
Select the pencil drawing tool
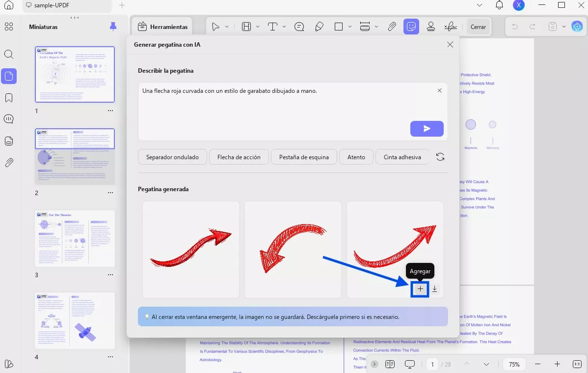coord(319,27)
